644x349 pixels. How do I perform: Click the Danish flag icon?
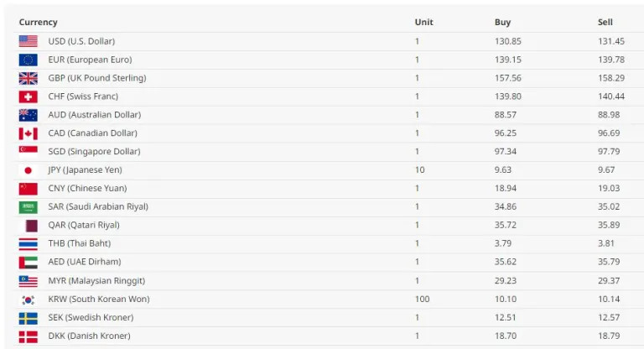pyautogui.click(x=28, y=336)
